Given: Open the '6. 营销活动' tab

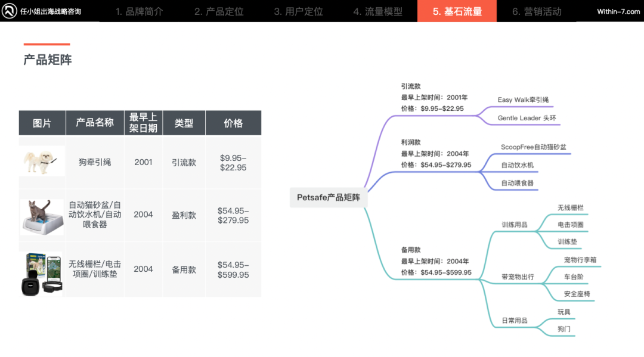Looking at the screenshot, I should tap(537, 11).
